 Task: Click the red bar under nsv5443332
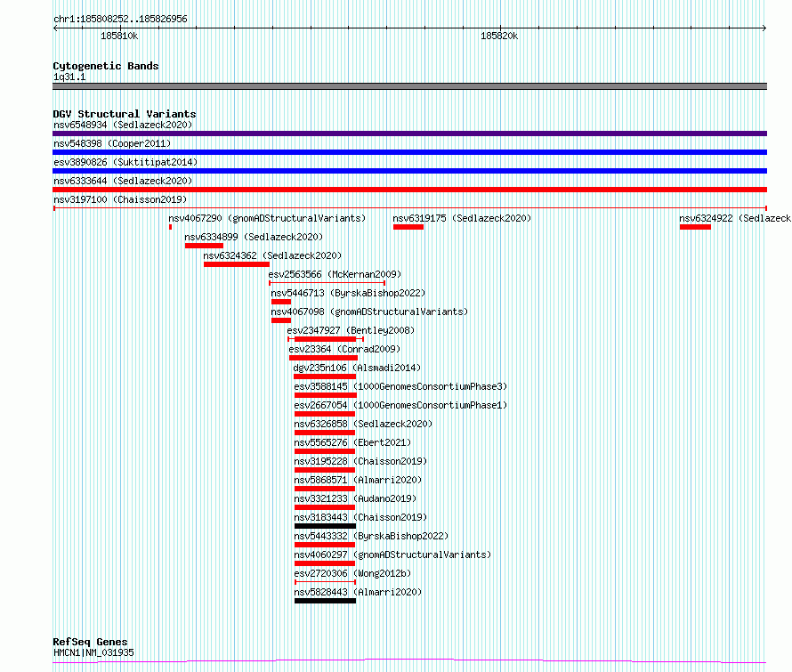point(325,545)
